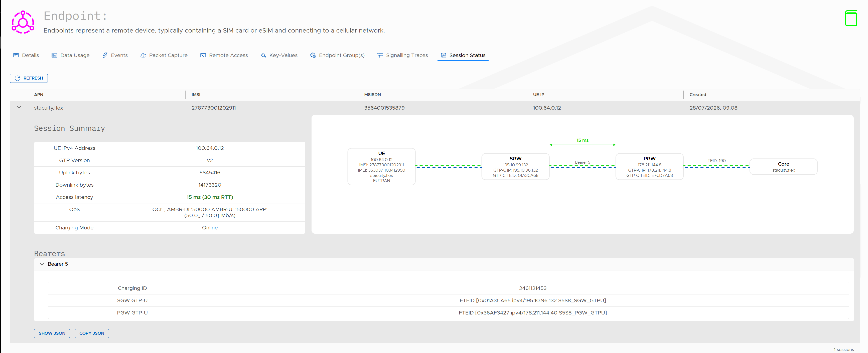The image size is (868, 353).
Task: Click the circular refresh arrow icon
Action: tap(18, 78)
